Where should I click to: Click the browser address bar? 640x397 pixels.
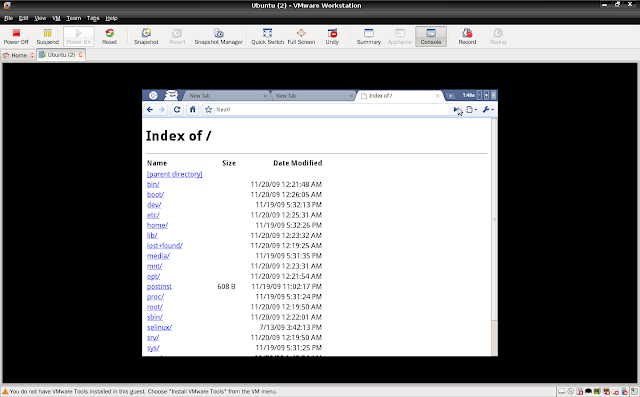pos(331,109)
